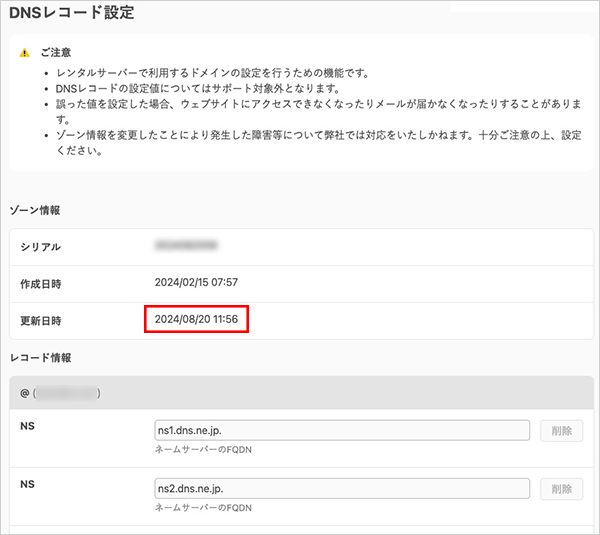Click the ns2.dns.ne.jp. nameserver input field
Screen dimensions: 600x535
340,489
